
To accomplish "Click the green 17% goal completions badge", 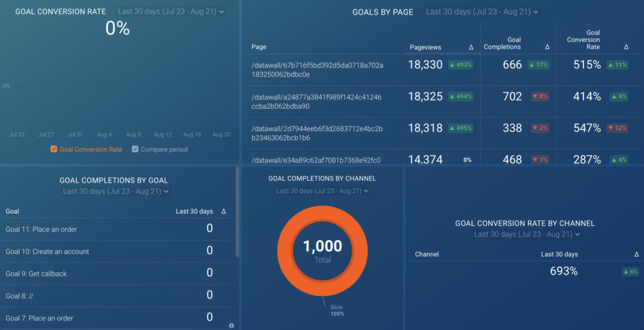I will pos(540,65).
